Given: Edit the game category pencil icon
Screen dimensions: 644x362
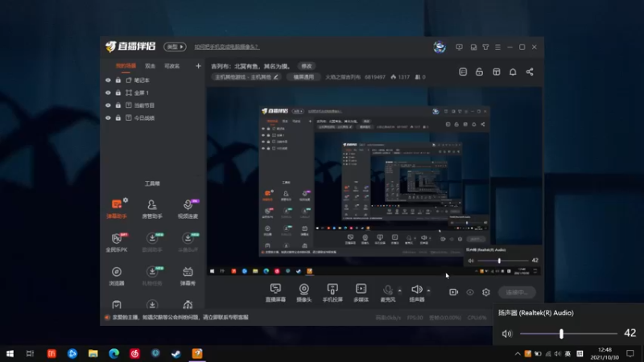Looking at the screenshot, I should pyautogui.click(x=276, y=76).
